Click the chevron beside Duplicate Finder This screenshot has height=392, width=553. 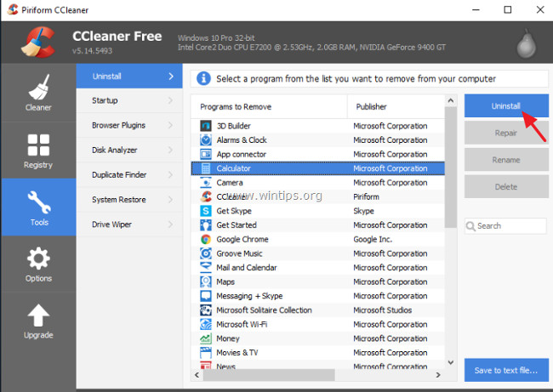(170, 175)
